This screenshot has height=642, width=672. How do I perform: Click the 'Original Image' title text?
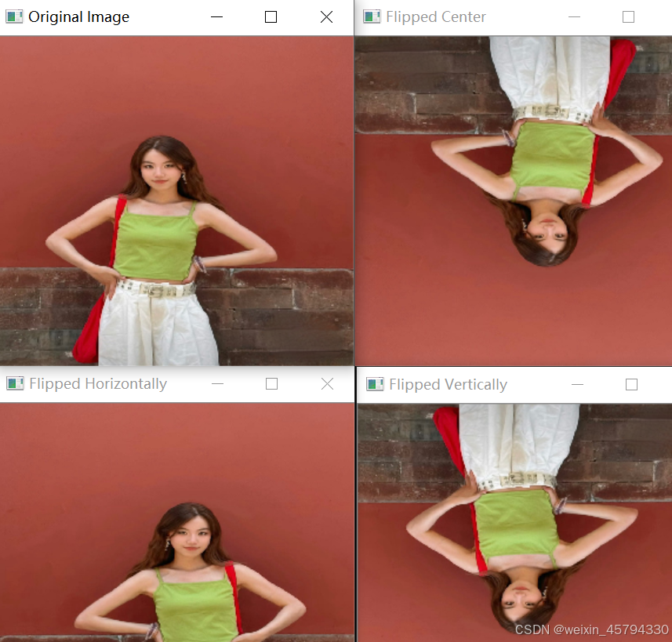pos(79,17)
